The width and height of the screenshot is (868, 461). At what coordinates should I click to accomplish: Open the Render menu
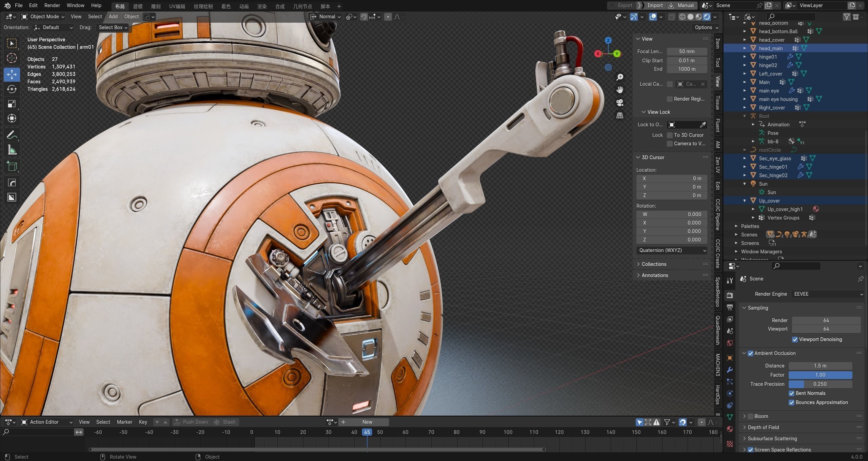(52, 5)
